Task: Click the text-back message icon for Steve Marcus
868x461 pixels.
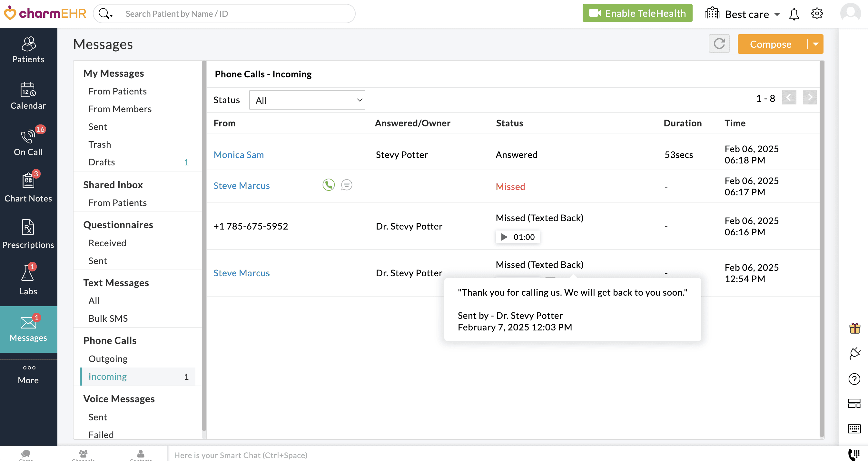Action: pyautogui.click(x=346, y=185)
